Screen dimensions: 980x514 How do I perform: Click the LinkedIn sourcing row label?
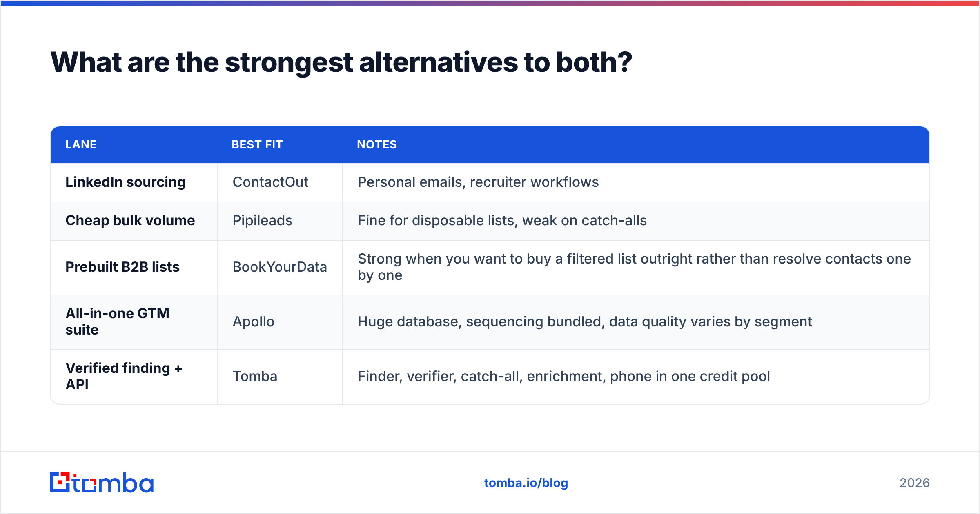(125, 182)
